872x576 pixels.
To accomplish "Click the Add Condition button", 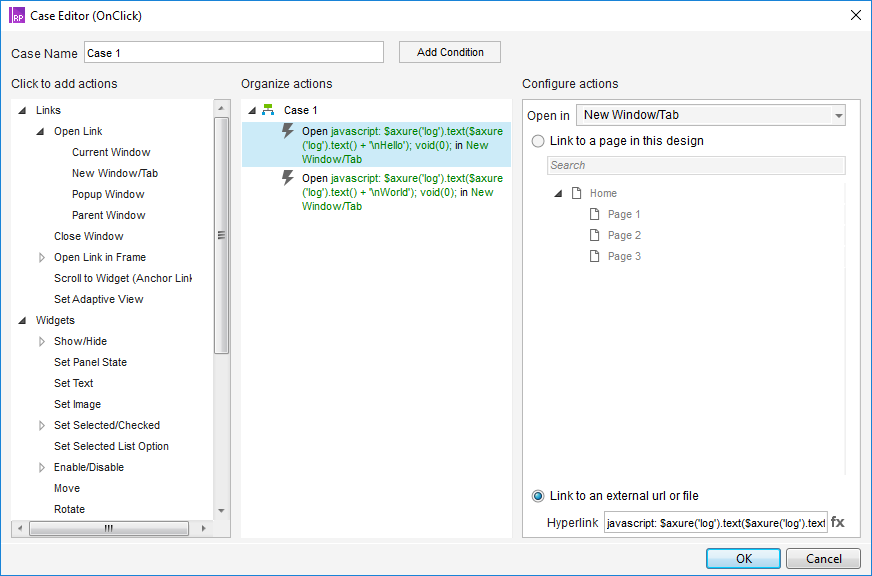I will tap(449, 52).
